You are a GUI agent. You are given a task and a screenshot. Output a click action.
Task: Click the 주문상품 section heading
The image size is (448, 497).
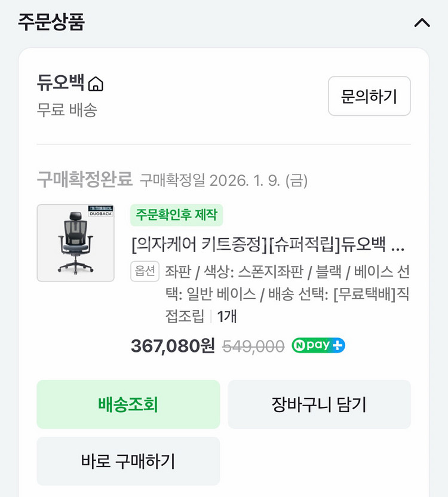pyautogui.click(x=51, y=22)
